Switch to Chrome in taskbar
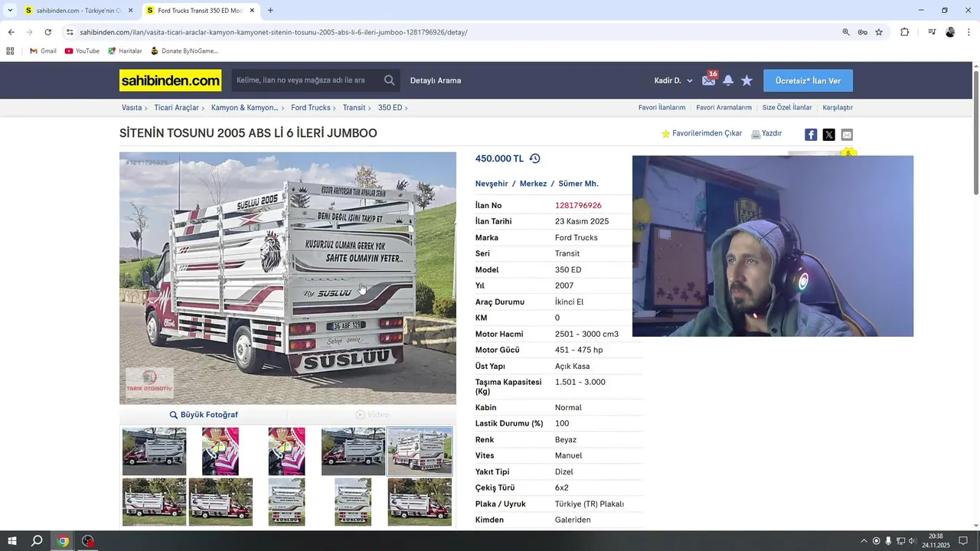980x551 pixels. point(63,541)
